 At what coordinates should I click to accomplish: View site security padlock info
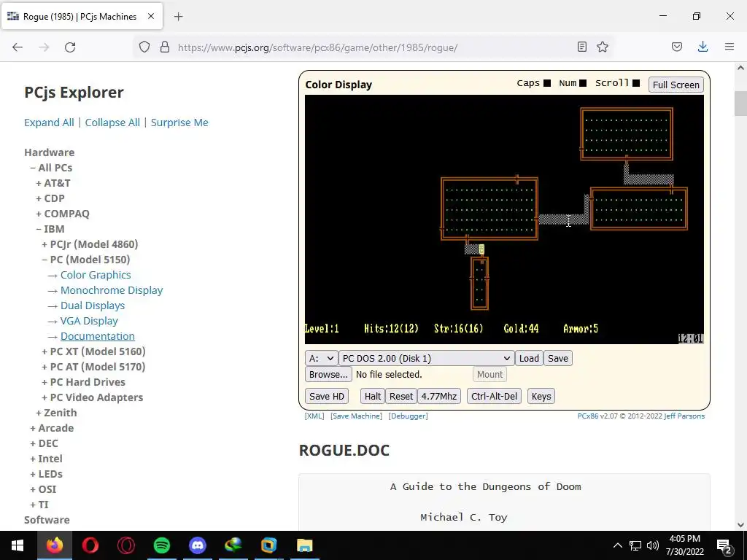pyautogui.click(x=165, y=47)
